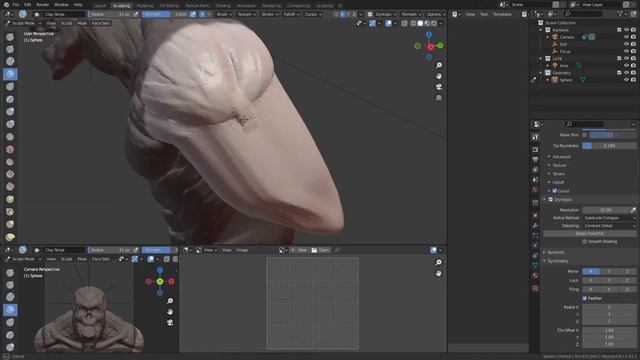Open the Remesh popover in viewport header
This screenshot has height=360, width=640.
(411, 14)
